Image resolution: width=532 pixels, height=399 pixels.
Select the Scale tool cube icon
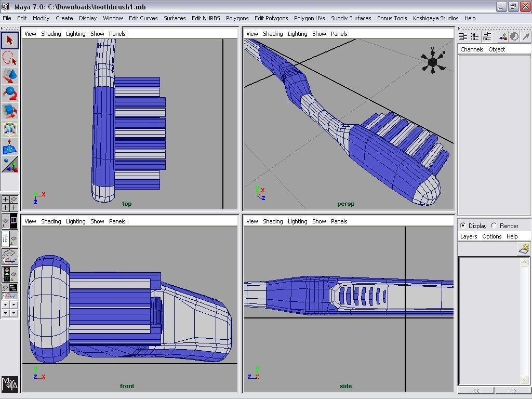pos(10,111)
